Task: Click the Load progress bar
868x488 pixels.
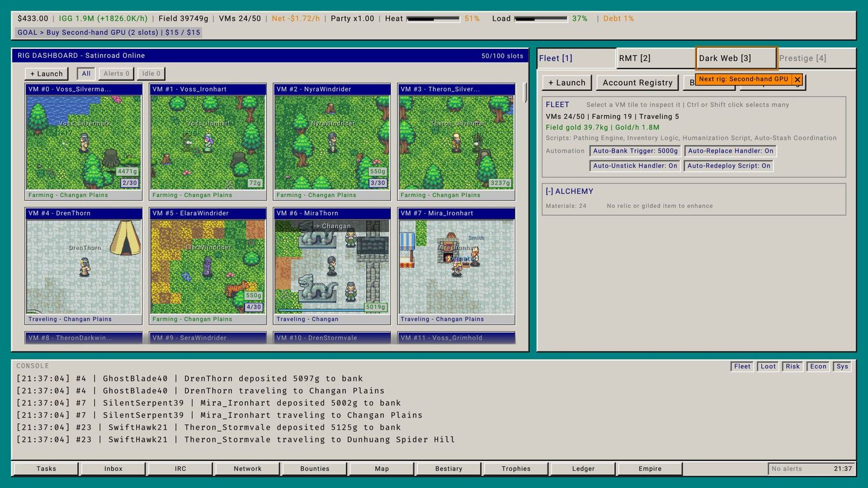Action: (541, 19)
